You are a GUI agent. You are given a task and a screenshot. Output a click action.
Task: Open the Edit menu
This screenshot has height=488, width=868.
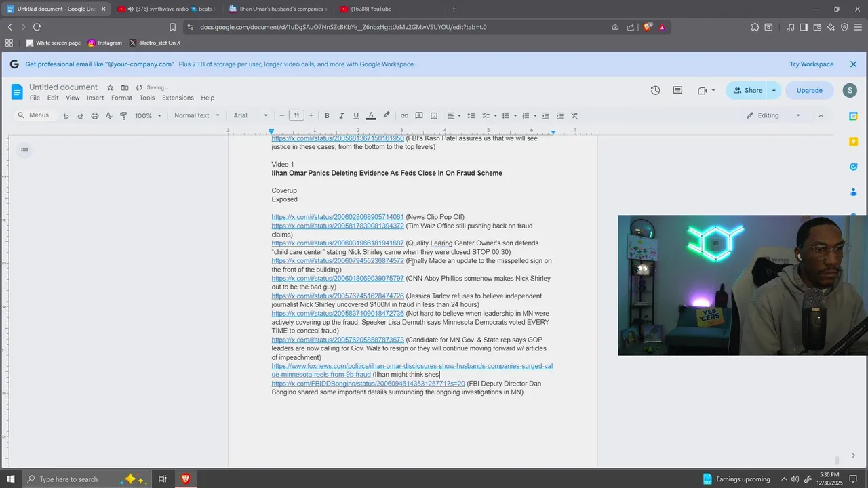tap(53, 98)
